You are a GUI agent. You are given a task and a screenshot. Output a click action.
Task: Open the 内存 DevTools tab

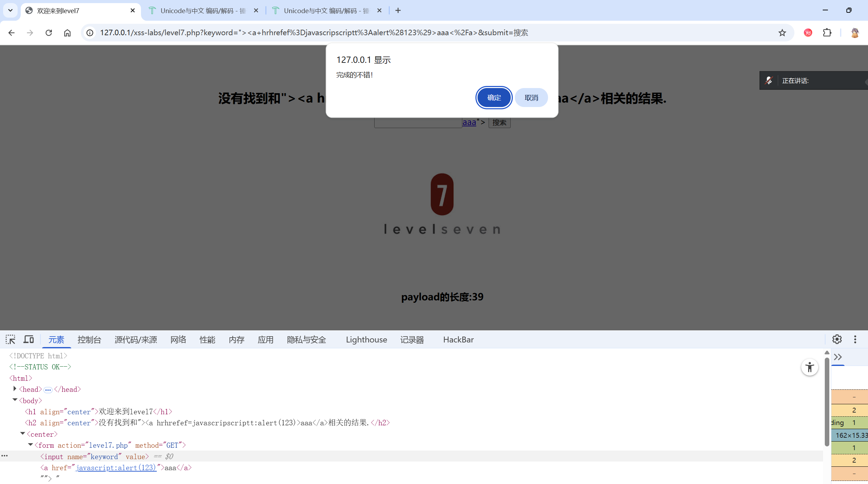(x=236, y=340)
